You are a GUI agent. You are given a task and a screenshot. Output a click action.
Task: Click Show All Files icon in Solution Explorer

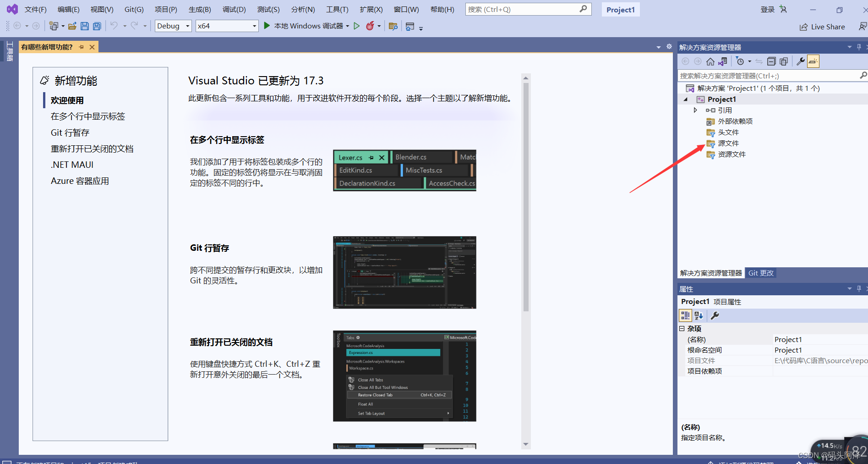point(784,61)
